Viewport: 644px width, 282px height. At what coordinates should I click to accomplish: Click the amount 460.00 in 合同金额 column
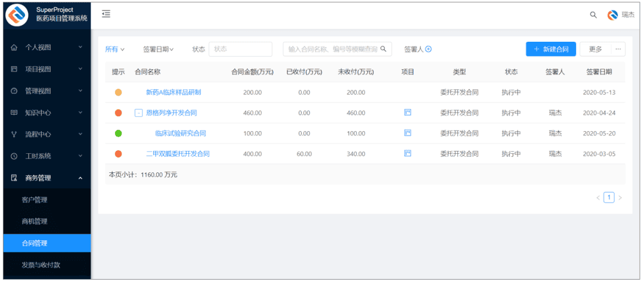pos(252,113)
